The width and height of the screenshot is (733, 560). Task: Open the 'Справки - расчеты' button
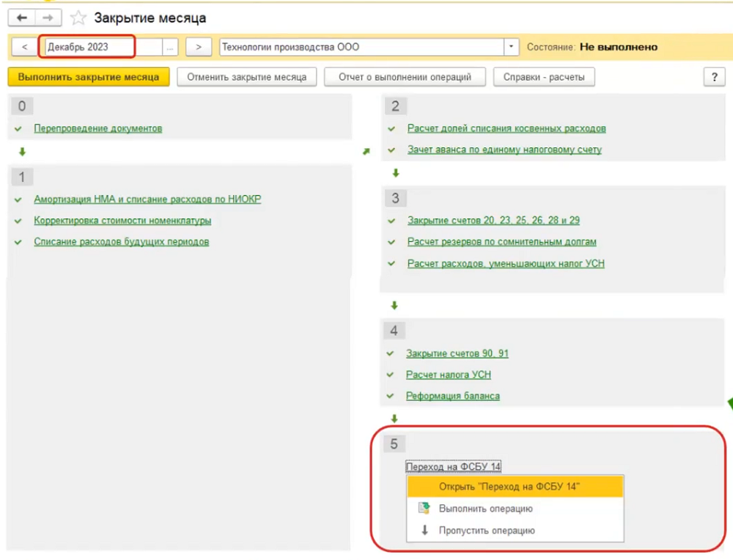click(544, 77)
